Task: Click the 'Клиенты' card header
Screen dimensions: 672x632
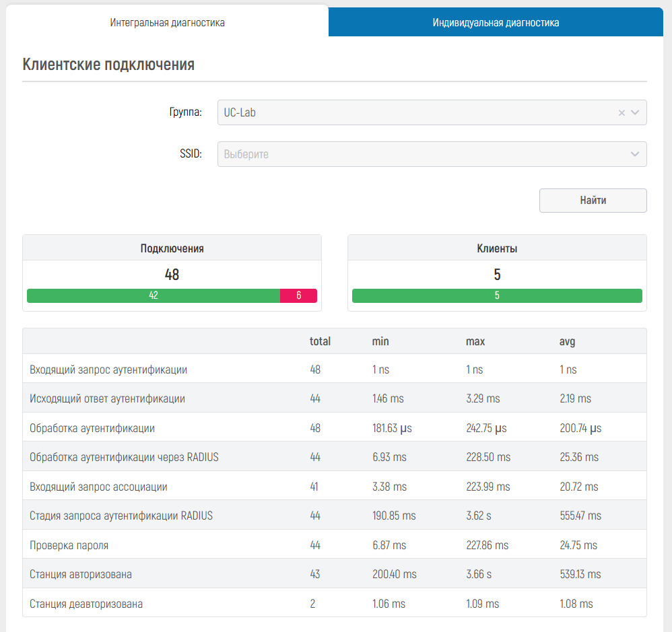Action: click(x=497, y=248)
